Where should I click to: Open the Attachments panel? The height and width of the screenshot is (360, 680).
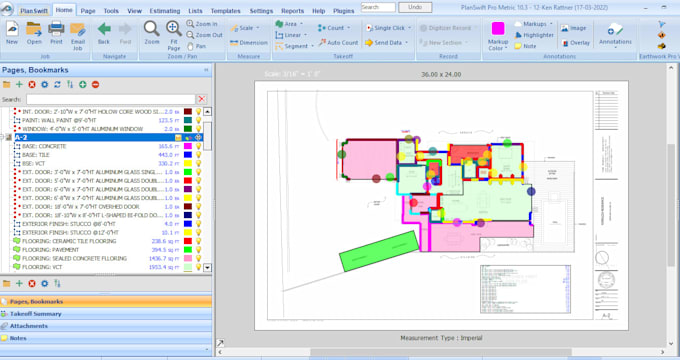[106, 326]
